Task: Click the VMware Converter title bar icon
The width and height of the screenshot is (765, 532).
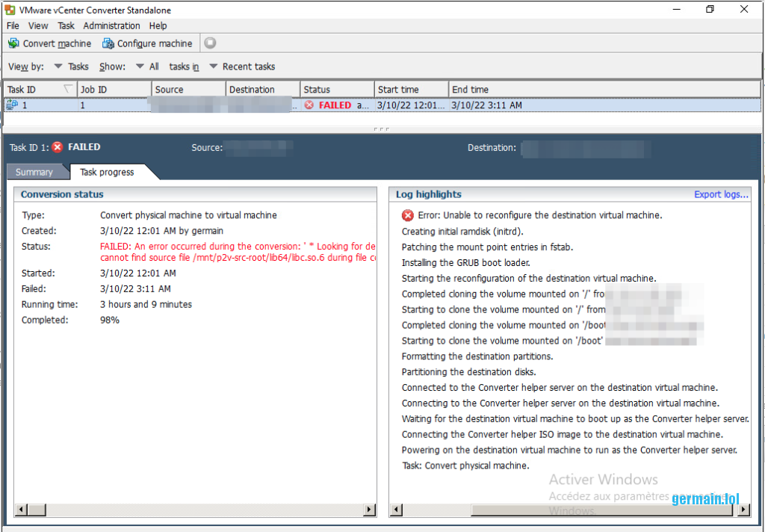Action: (10, 9)
